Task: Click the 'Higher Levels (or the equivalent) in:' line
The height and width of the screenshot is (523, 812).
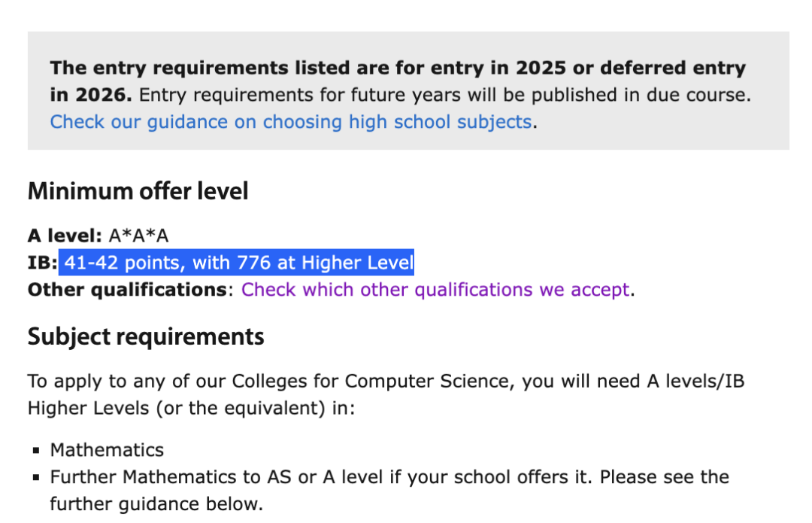Action: (192, 408)
